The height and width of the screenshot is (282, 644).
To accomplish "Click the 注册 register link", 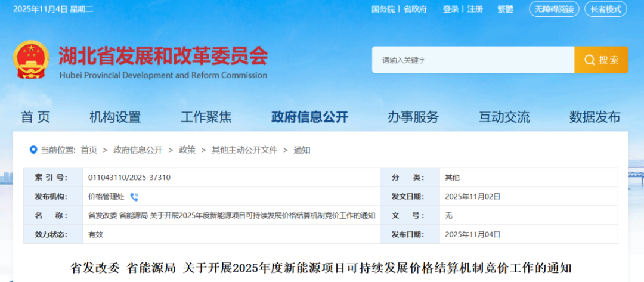I will tap(475, 9).
